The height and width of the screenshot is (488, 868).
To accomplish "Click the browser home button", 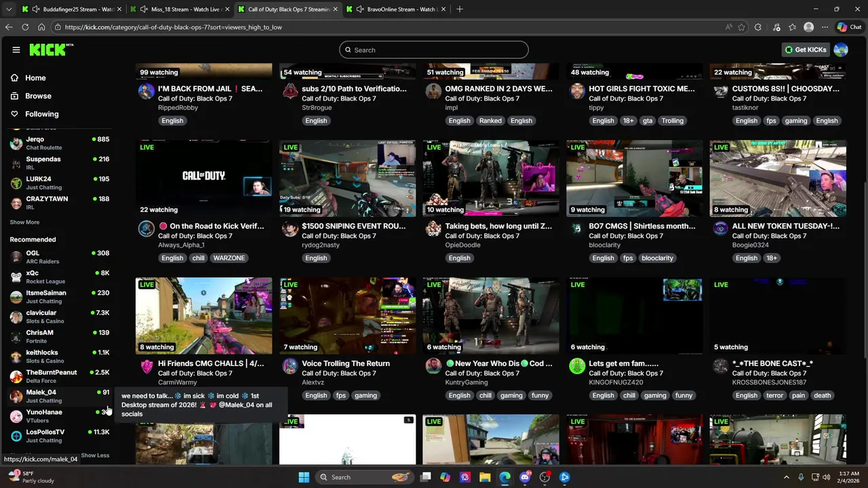I will coord(41,27).
